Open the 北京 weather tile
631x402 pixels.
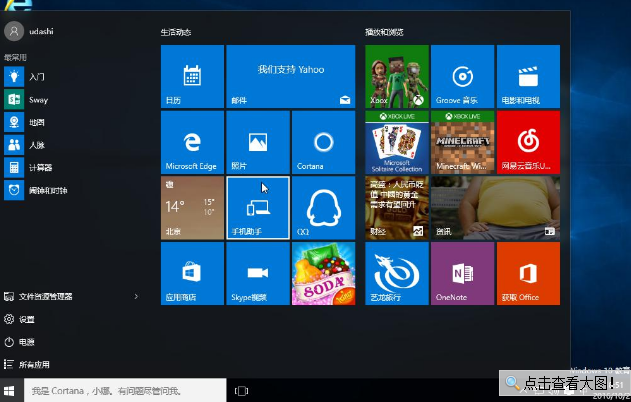click(192, 208)
